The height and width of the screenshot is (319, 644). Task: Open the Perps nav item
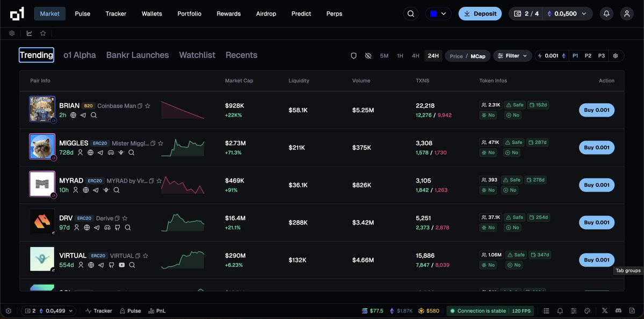(334, 13)
